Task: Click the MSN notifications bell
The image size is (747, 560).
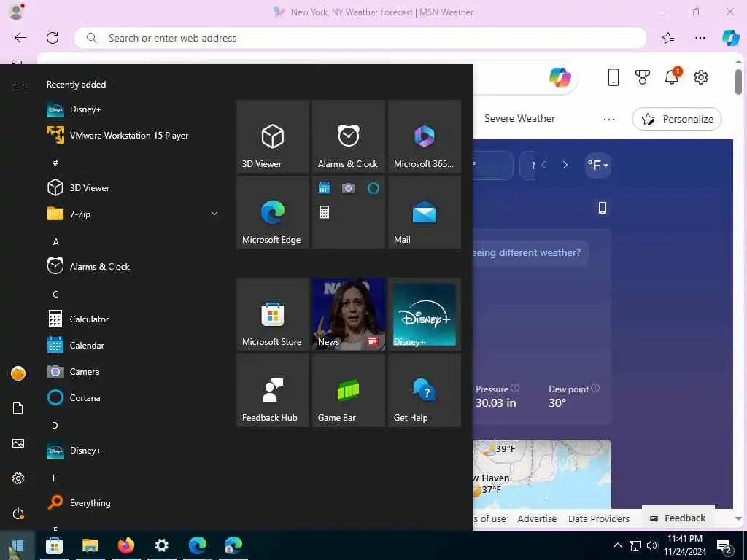Action: click(x=673, y=76)
